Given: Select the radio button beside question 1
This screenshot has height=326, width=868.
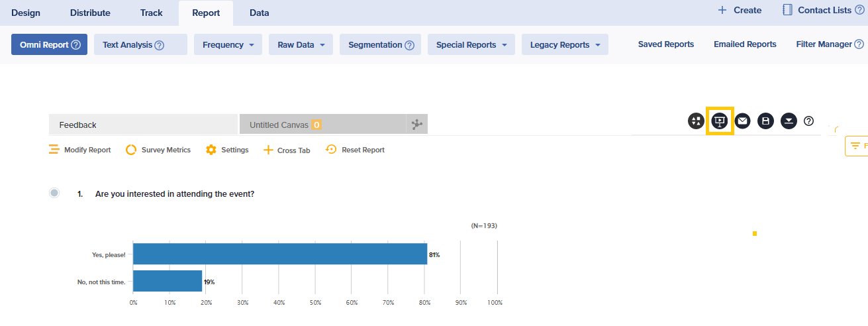Looking at the screenshot, I should 54,193.
